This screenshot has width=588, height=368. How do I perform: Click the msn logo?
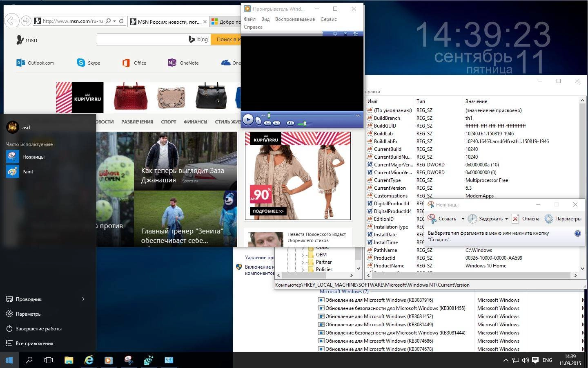27,40
